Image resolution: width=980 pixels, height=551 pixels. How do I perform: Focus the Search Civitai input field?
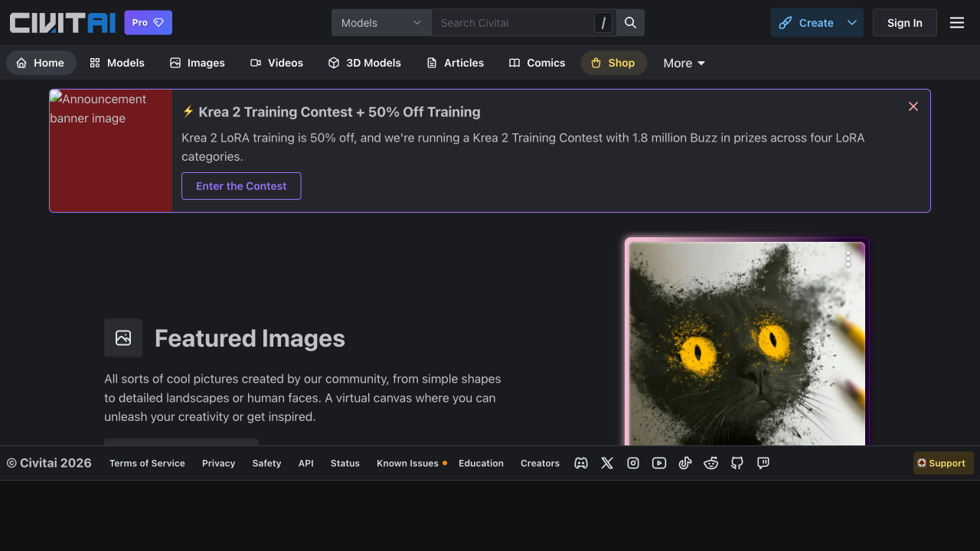click(x=513, y=23)
